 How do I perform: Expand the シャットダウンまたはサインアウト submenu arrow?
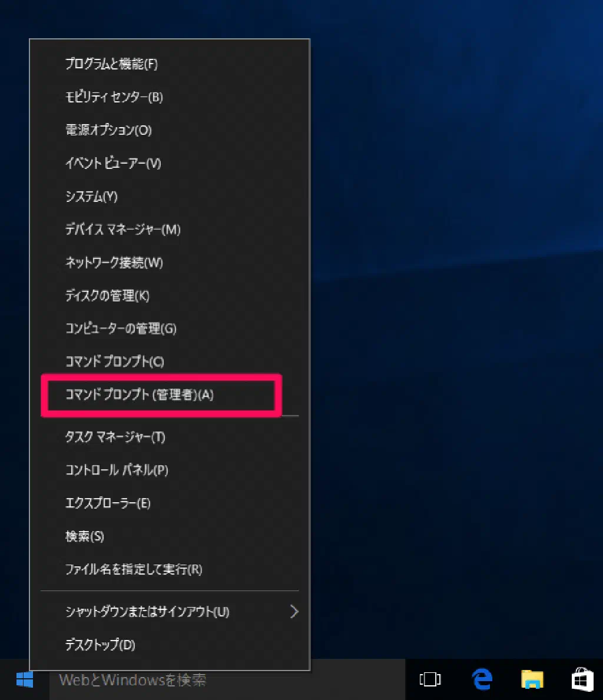pyautogui.click(x=294, y=612)
